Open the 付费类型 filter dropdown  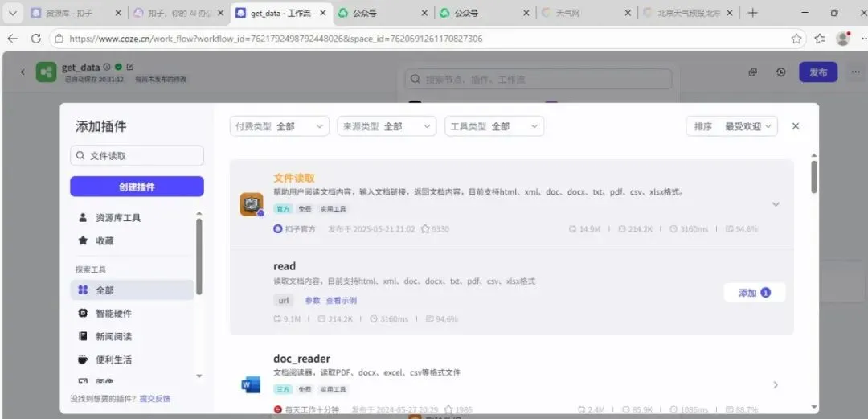280,126
